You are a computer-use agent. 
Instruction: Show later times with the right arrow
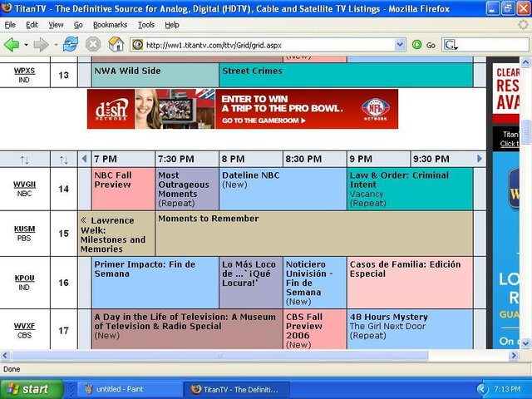pyautogui.click(x=480, y=159)
